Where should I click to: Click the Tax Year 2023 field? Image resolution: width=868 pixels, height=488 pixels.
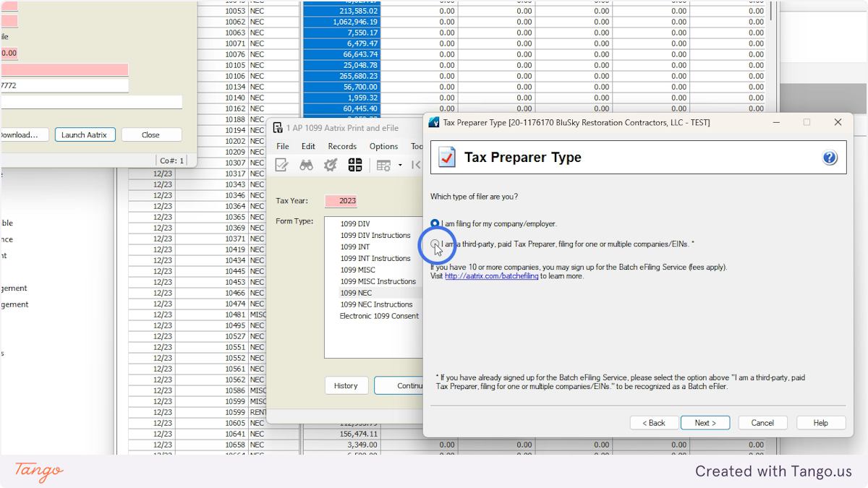[x=341, y=201]
